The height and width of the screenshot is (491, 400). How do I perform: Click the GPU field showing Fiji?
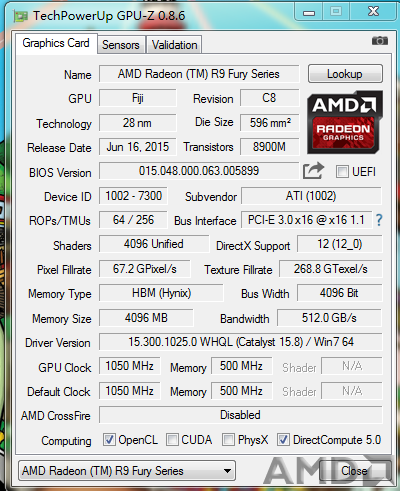(138, 98)
